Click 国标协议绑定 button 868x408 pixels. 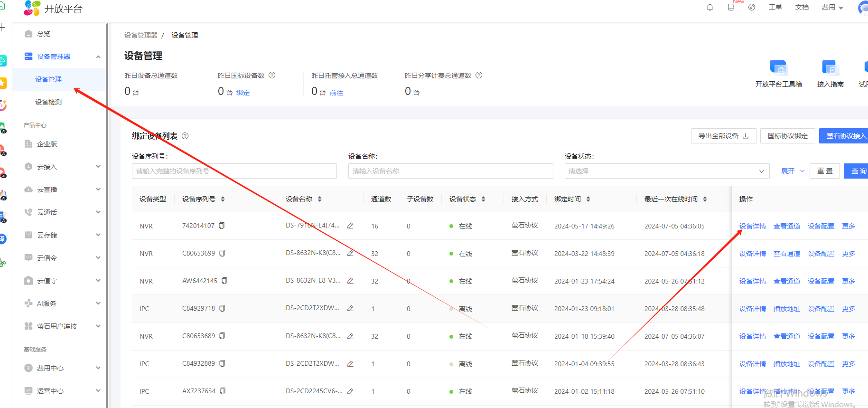(787, 136)
